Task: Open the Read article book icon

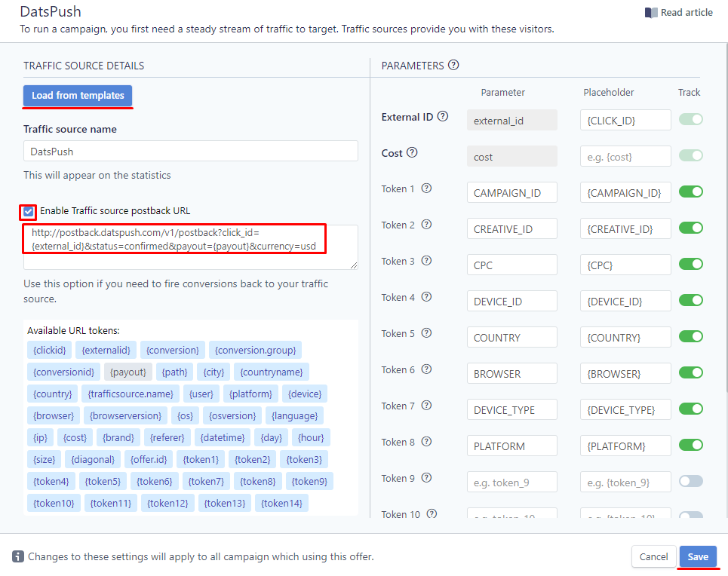Action: tap(651, 13)
